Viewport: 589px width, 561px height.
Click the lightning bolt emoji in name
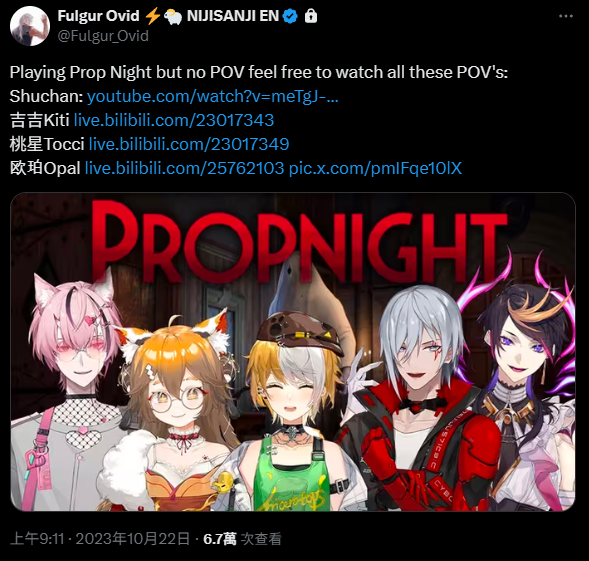[x=153, y=16]
